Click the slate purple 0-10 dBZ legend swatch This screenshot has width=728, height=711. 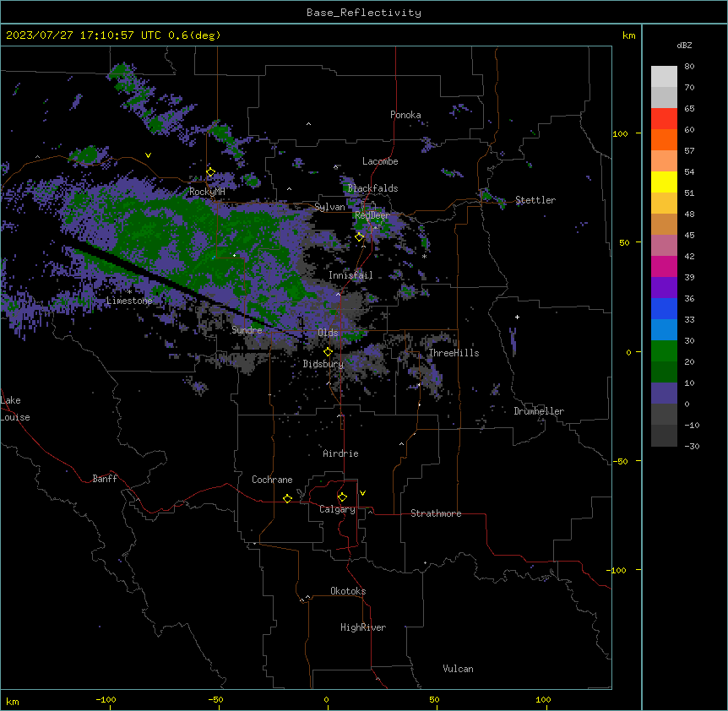click(x=664, y=393)
